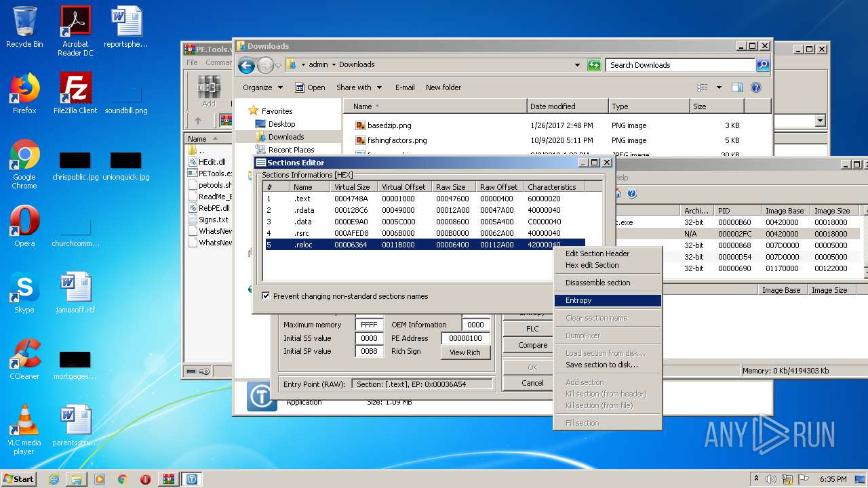Click Cancel button in PE editor
Screen dimensions: 868x488
(532, 383)
